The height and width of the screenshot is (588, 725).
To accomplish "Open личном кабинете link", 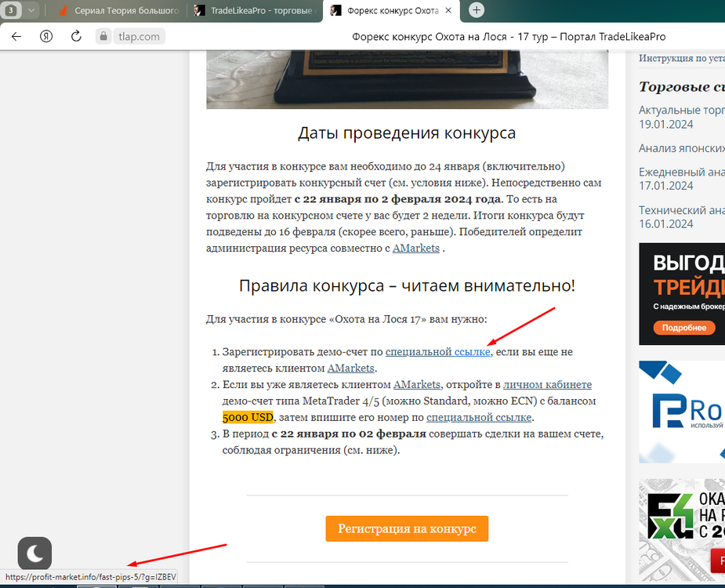I will 547,385.
